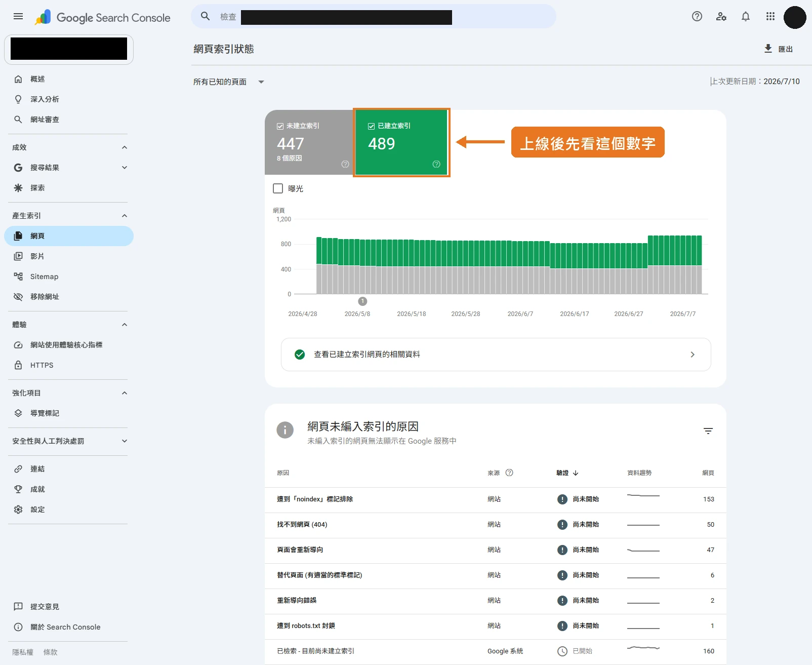
Task: Open the 重新導向錯誤 row
Action: coord(496,601)
